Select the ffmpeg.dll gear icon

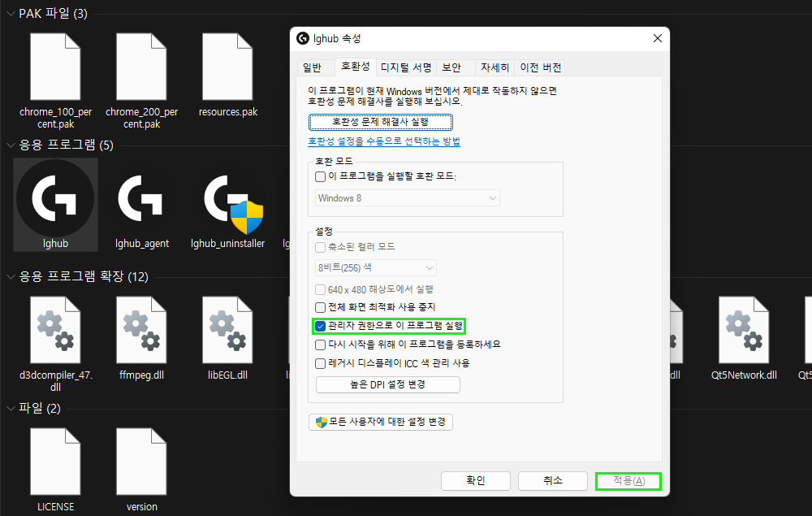pyautogui.click(x=142, y=330)
